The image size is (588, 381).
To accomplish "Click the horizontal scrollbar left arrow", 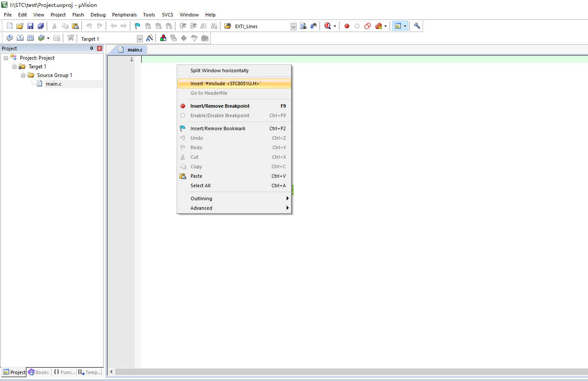I will [111, 372].
